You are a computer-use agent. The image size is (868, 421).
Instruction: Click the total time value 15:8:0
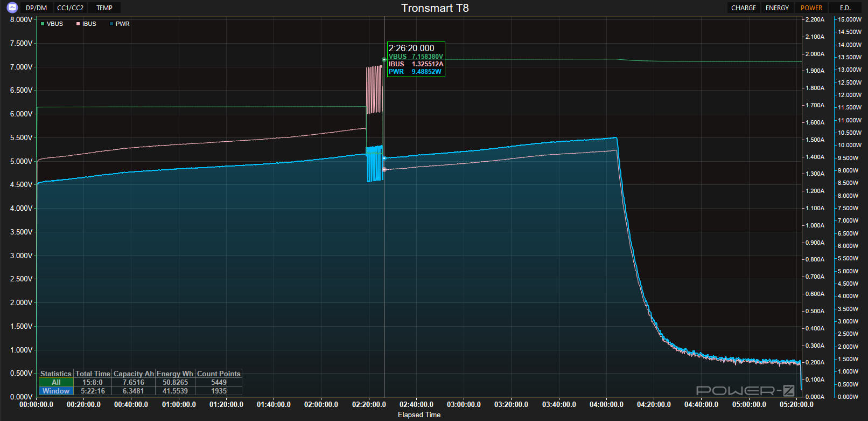(93, 382)
